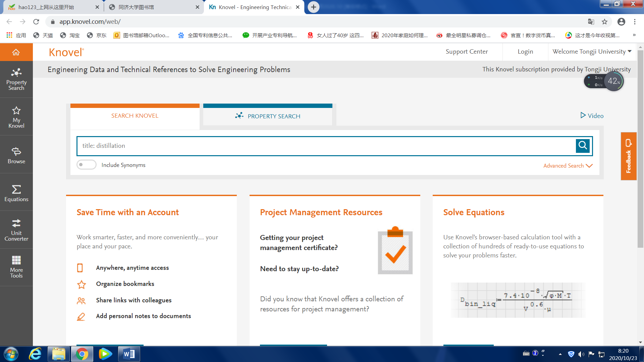Click the page vertical scrollbar
Viewport: 644px width, 362px height.
click(x=640, y=149)
